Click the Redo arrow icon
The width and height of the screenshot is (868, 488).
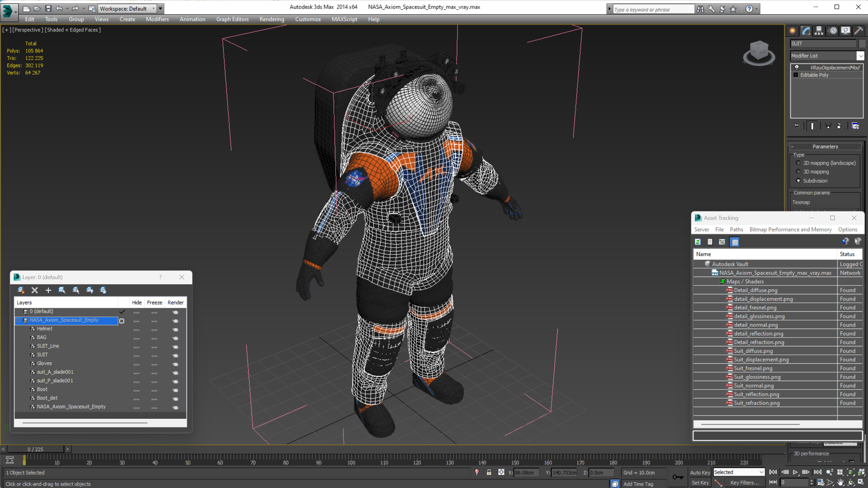(x=75, y=9)
